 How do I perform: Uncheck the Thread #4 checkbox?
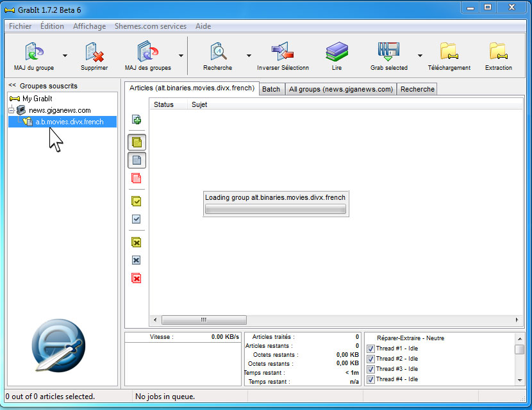[x=371, y=379]
